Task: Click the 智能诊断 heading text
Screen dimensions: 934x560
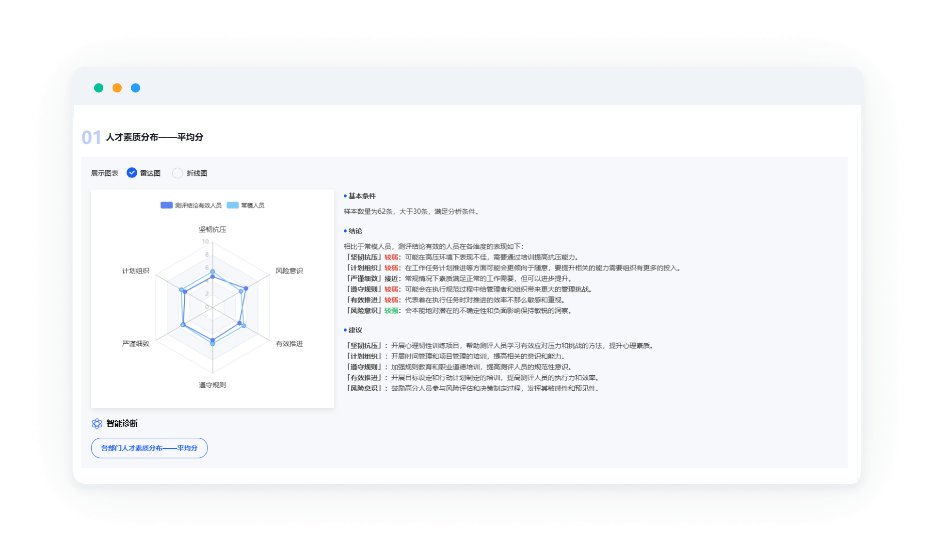Action: 122,424
